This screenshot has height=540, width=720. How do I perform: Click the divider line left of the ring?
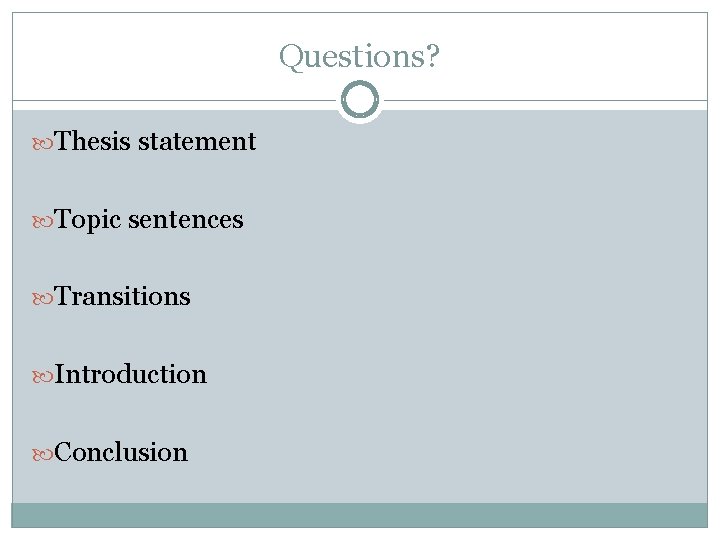pyautogui.click(x=174, y=100)
